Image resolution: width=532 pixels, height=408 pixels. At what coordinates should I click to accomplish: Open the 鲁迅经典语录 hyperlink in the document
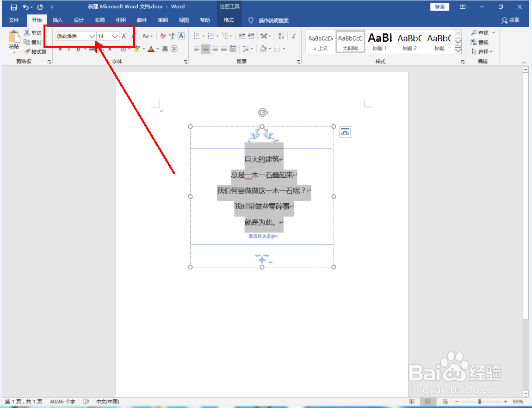262,236
